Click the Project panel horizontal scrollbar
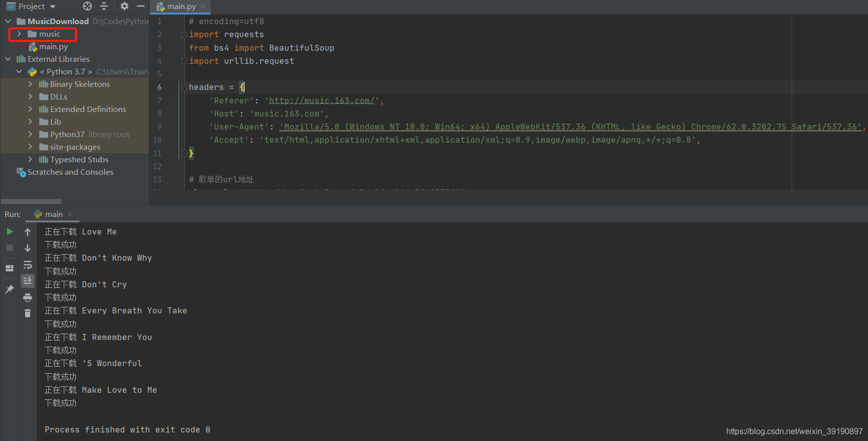Image resolution: width=868 pixels, height=441 pixels. [31, 201]
